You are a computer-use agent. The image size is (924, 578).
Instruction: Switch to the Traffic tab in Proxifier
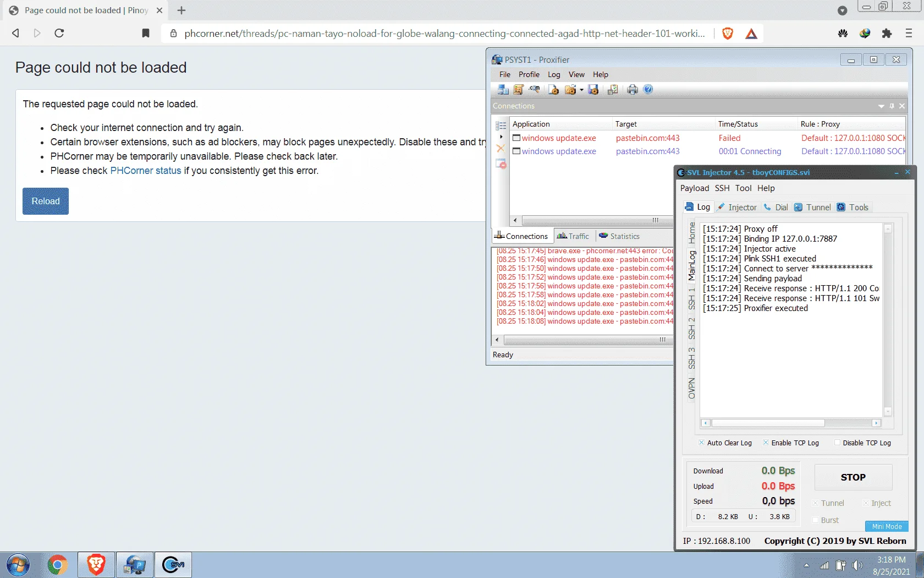pos(573,236)
